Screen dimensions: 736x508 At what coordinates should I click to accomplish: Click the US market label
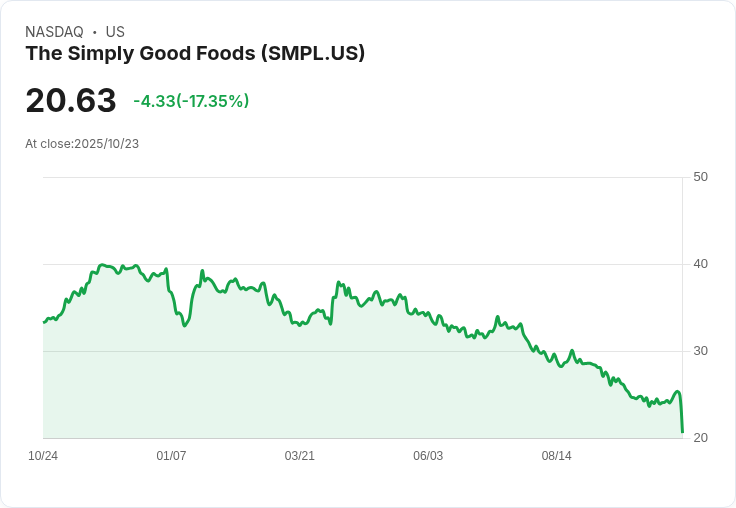(115, 32)
